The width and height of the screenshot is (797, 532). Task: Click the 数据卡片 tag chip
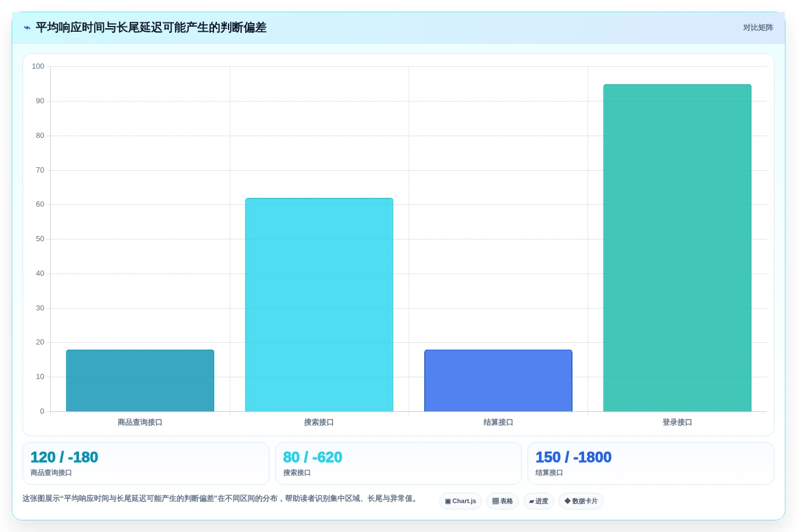click(x=581, y=501)
